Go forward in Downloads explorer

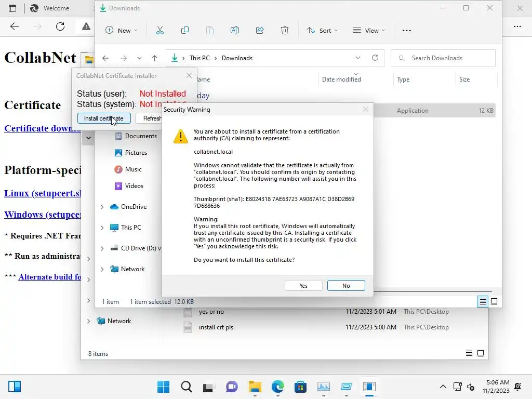tap(124, 58)
